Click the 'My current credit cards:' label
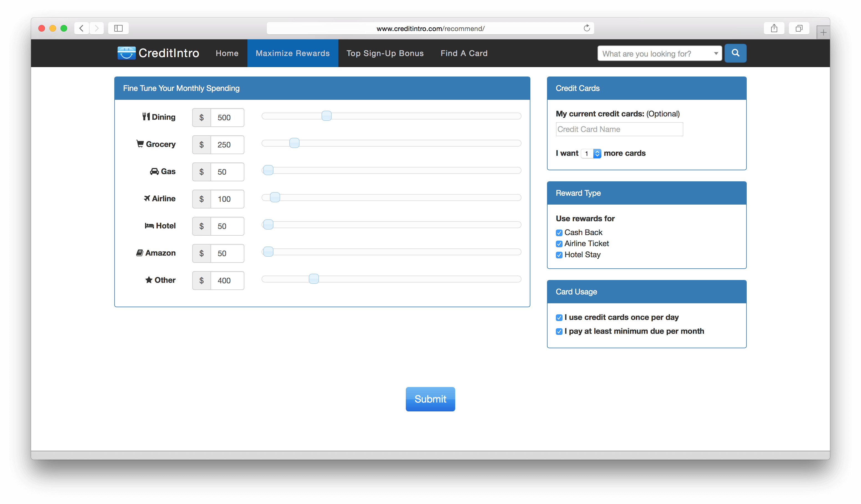Image resolution: width=861 pixels, height=504 pixels. pyautogui.click(x=600, y=114)
